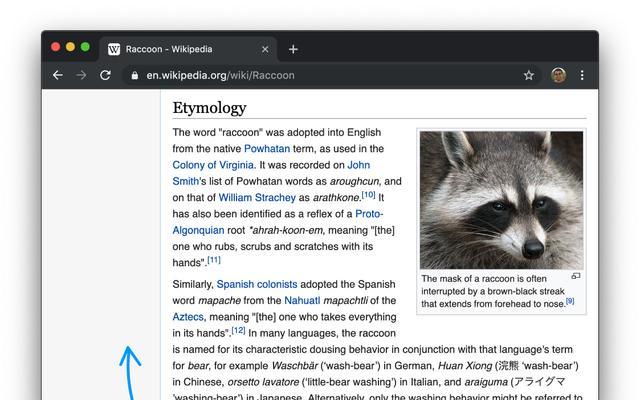This screenshot has height=400, width=640.
Task: Close the Raccoon - Wikipedia tab
Action: coord(265,49)
